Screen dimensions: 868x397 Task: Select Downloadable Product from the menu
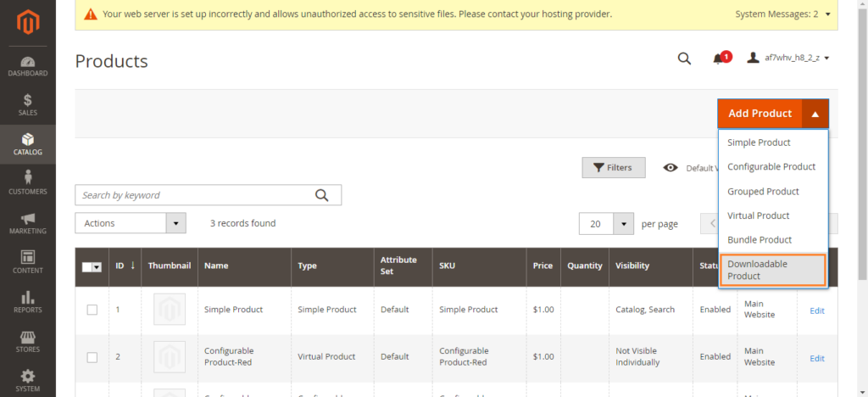pyautogui.click(x=772, y=270)
